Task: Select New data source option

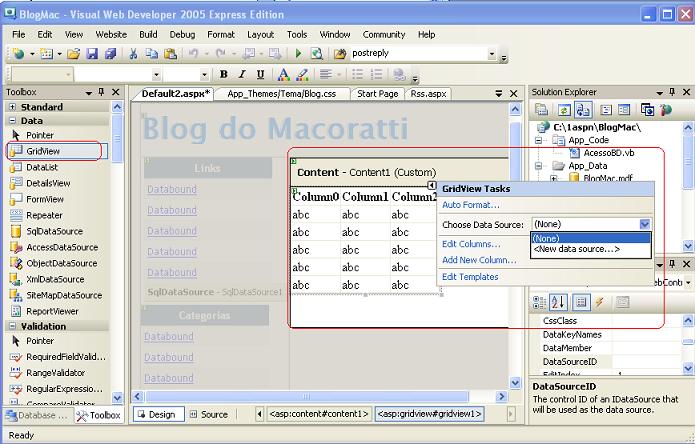Action: pos(576,249)
